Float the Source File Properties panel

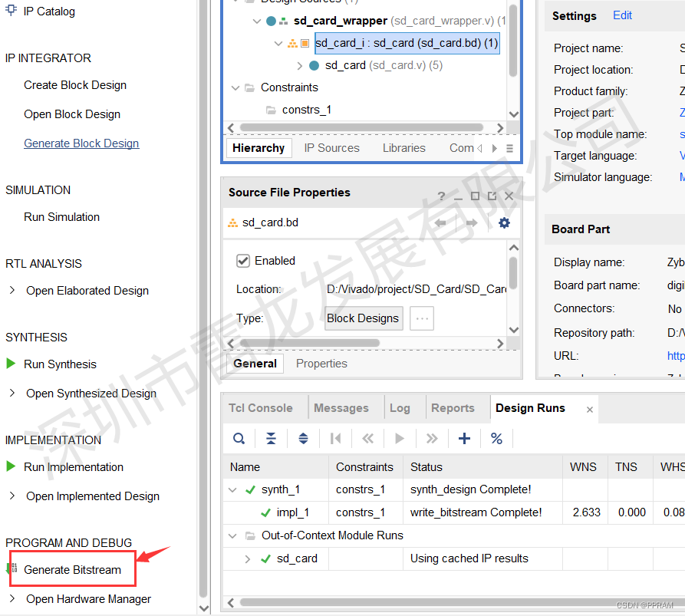coord(492,196)
